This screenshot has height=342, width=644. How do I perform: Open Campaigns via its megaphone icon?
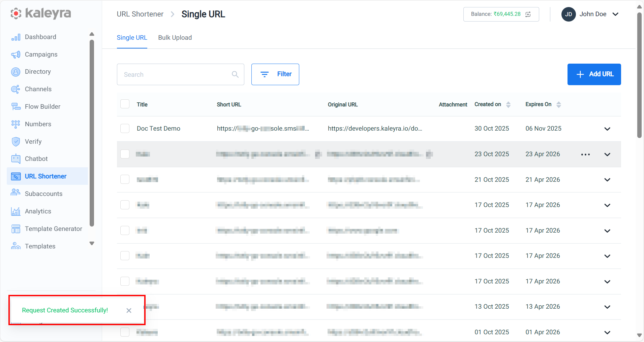[x=16, y=55]
